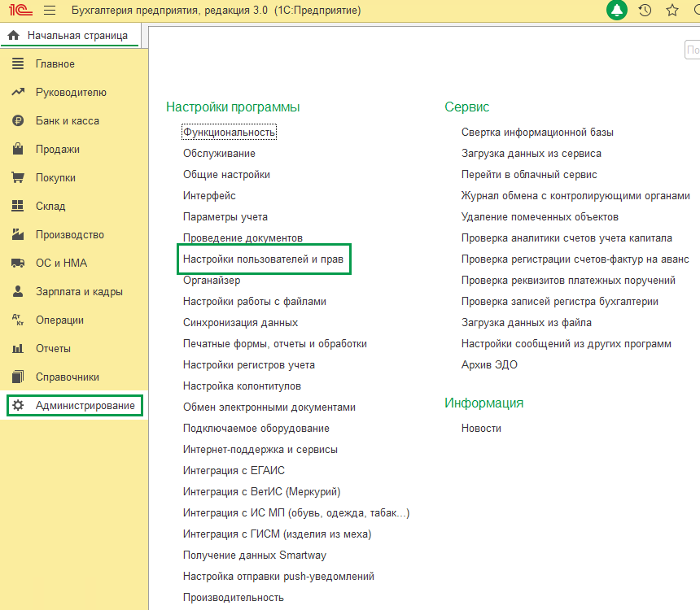700x610 pixels.
Task: Click the ОС и НМА truck icon
Action: tap(18, 263)
